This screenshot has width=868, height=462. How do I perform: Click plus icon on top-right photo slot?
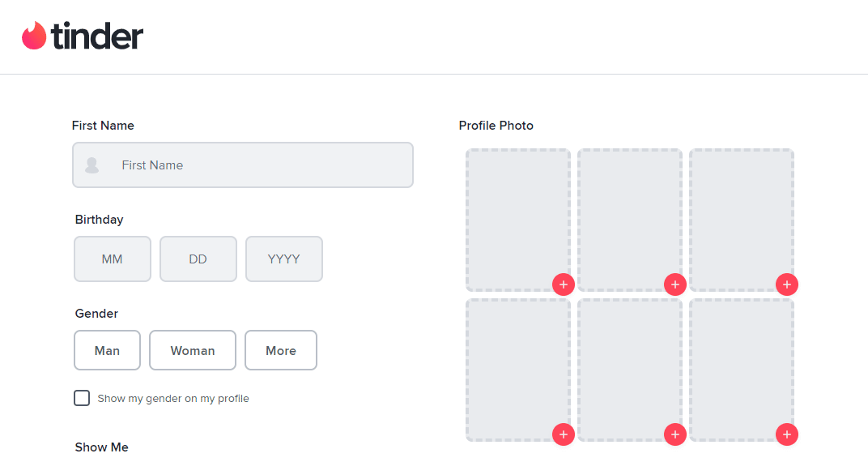[787, 284]
